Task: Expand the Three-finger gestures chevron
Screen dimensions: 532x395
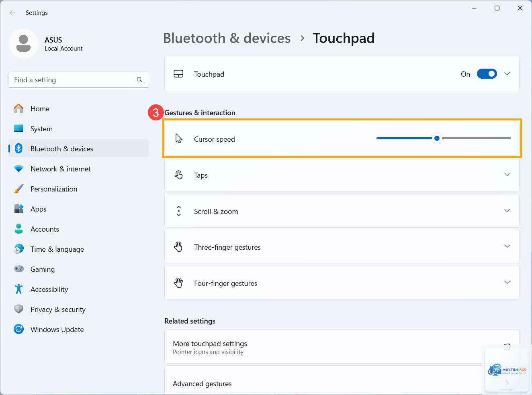Action: pyautogui.click(x=507, y=246)
